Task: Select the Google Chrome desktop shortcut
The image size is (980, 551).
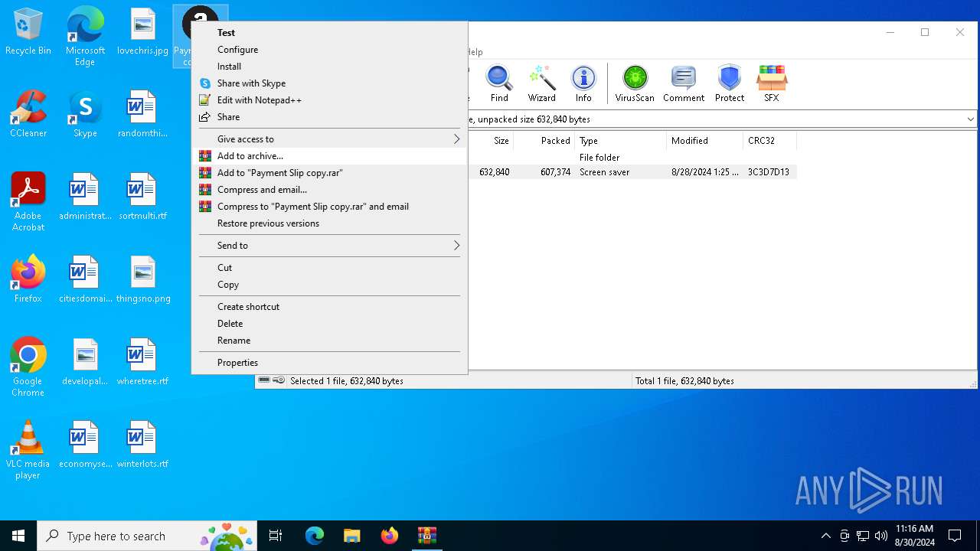Action: pos(28,367)
